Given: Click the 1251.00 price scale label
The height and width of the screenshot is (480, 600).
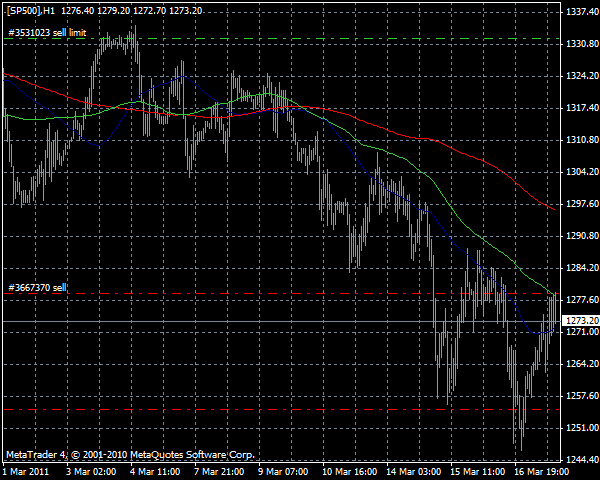Looking at the screenshot, I should click(x=582, y=427).
